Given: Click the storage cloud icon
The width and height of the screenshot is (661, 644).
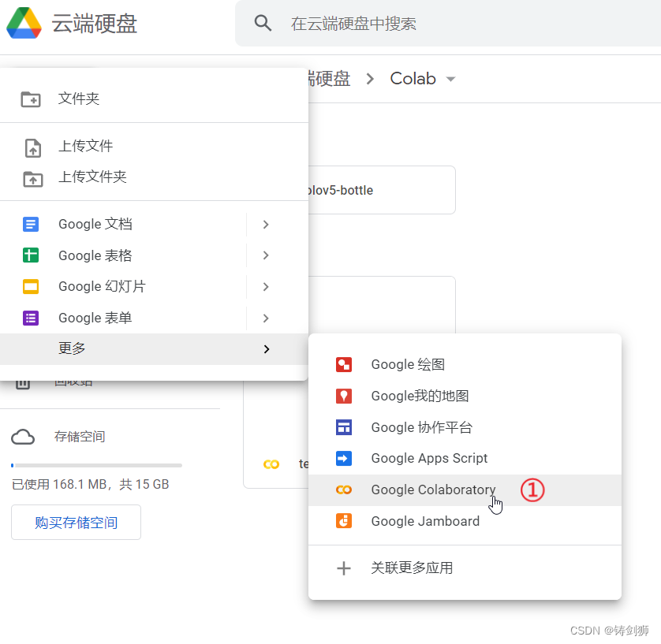Looking at the screenshot, I should point(23,437).
